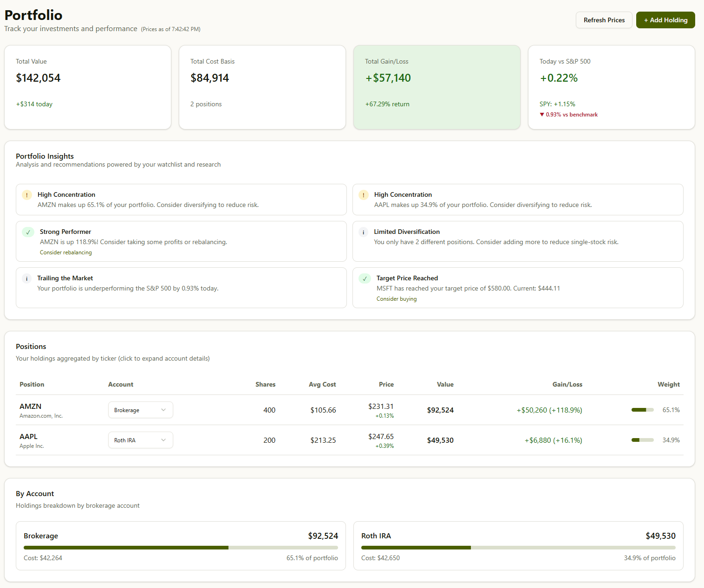Click the info icon on Trailing the Market

tap(26, 278)
